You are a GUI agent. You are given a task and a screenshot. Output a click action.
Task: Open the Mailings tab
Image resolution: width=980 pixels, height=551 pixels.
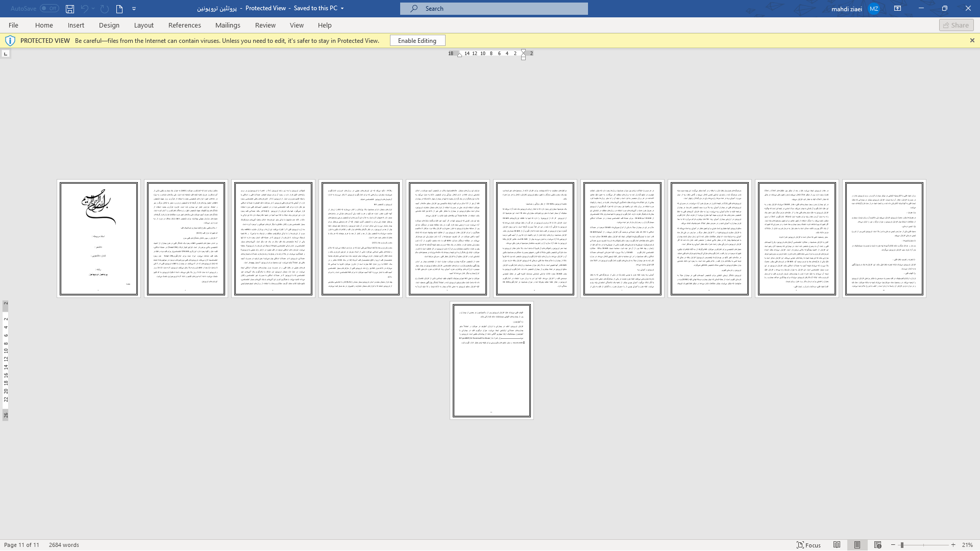coord(228,25)
